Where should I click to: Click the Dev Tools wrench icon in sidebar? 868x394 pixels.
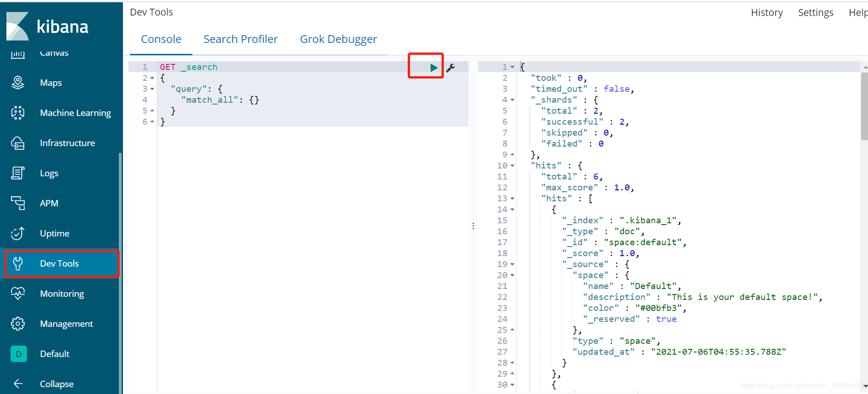[x=18, y=263]
